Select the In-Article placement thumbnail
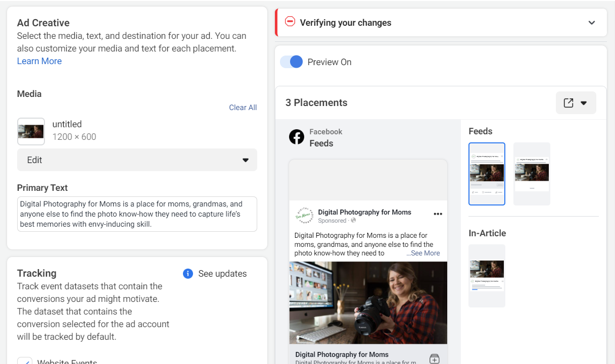Screen dimensions: 615x364 point(487,276)
